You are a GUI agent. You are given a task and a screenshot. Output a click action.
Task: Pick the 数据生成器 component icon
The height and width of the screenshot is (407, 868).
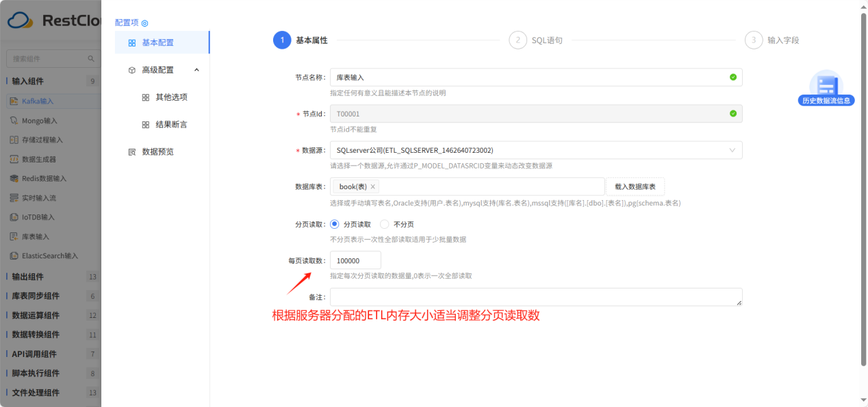[x=14, y=159]
